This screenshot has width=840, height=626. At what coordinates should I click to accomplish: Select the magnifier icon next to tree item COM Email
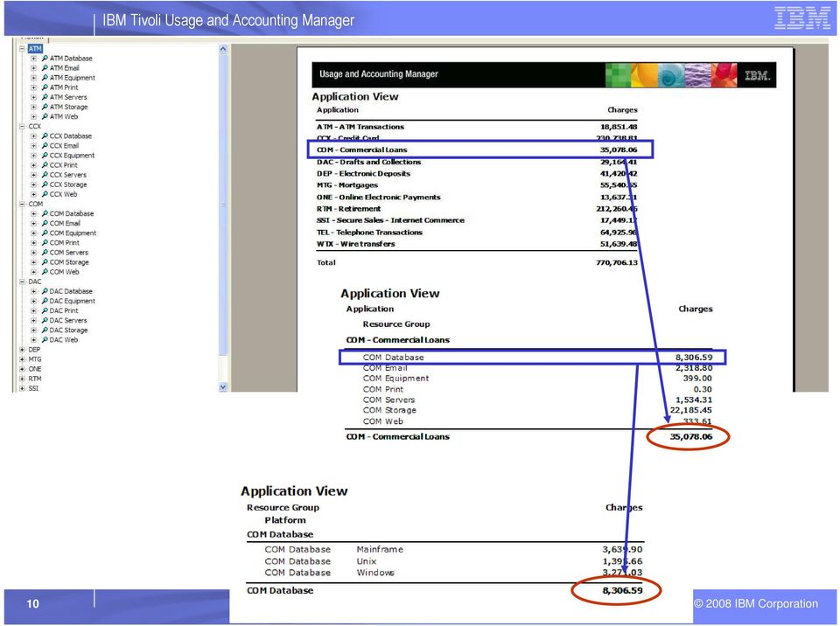tap(45, 223)
